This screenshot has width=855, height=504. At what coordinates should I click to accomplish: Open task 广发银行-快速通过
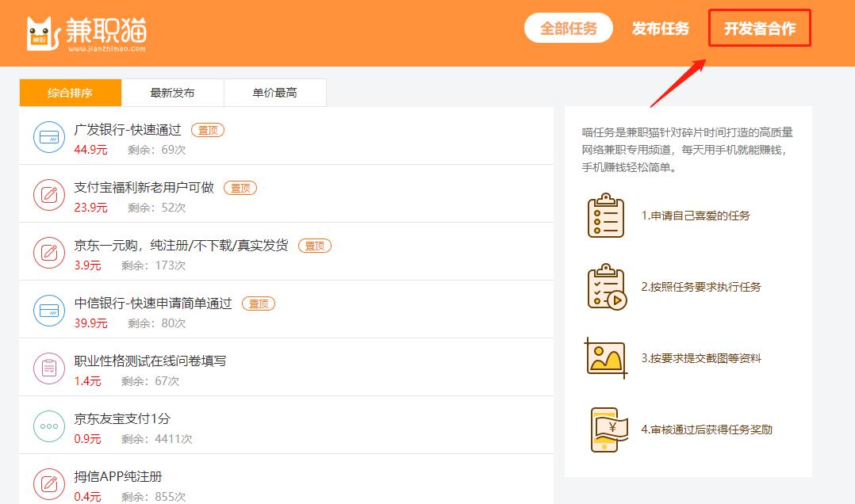pyautogui.click(x=128, y=130)
